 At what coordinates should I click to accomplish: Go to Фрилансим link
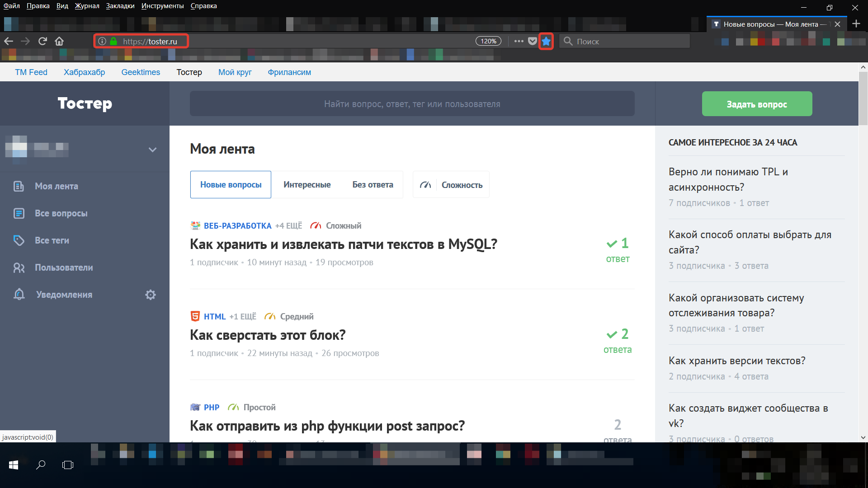(289, 72)
